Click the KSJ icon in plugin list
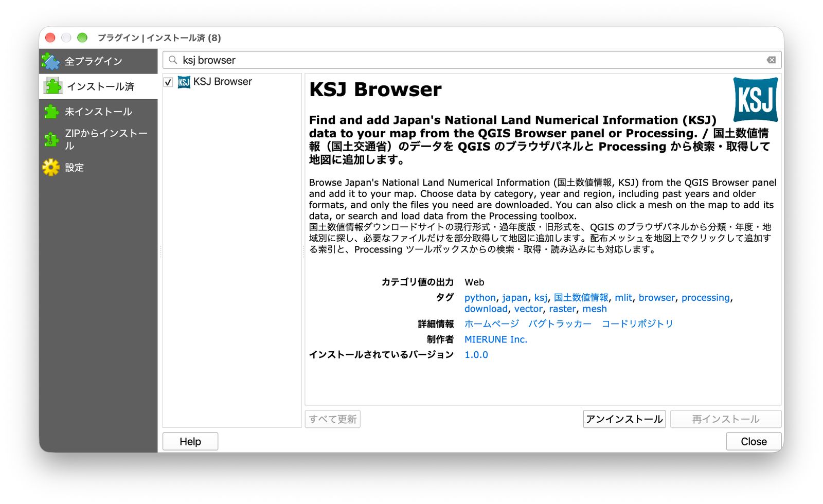Viewport: 823px width, 504px height. click(x=184, y=82)
